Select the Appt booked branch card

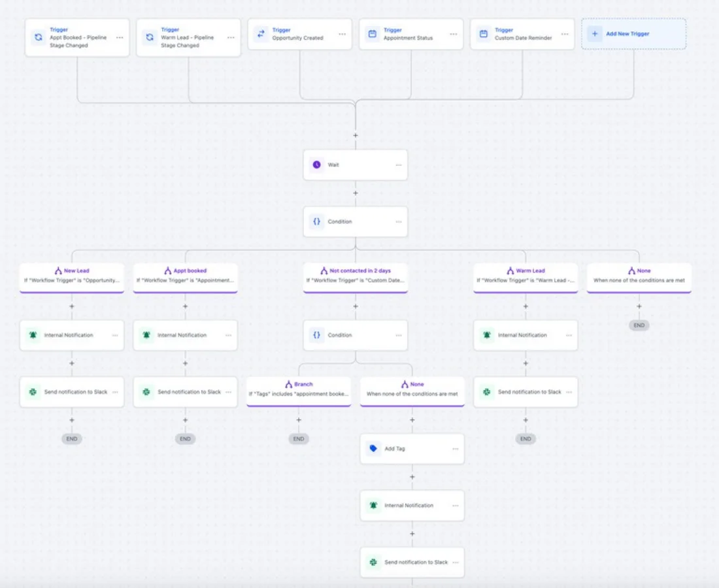click(x=185, y=278)
